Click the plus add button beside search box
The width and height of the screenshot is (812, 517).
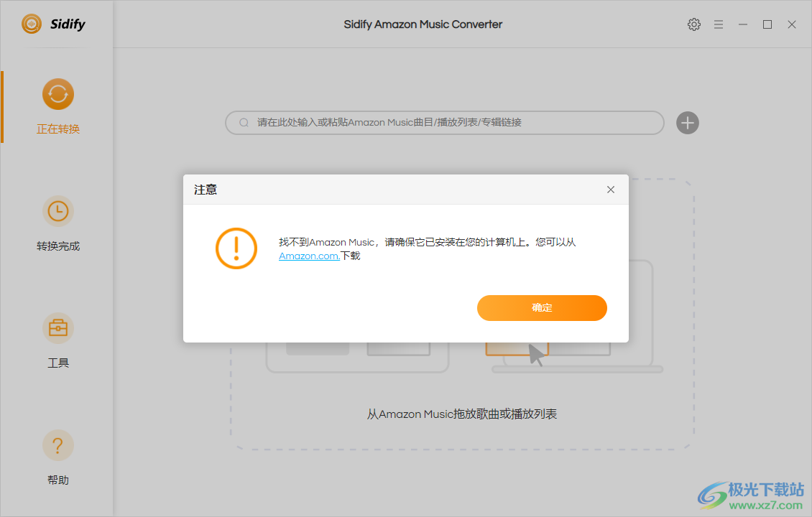(x=688, y=123)
